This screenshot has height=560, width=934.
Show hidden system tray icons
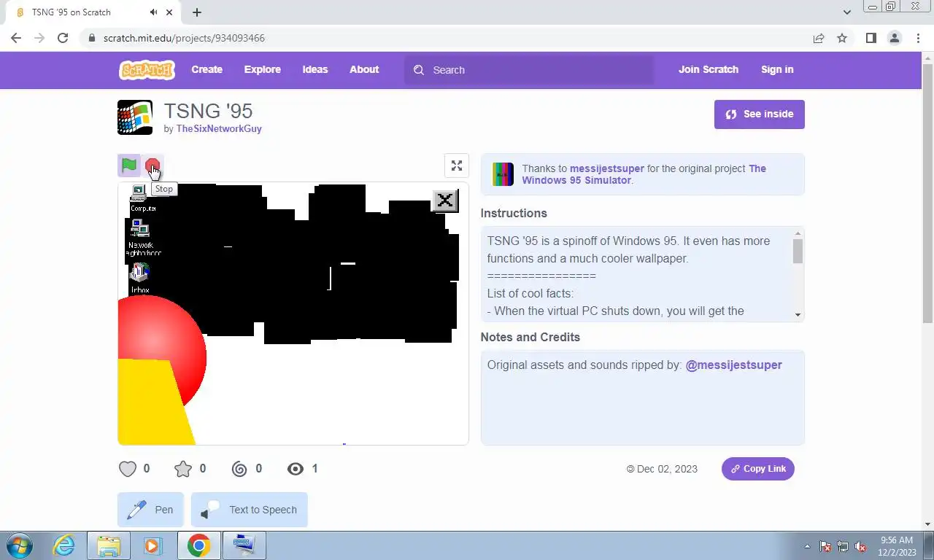pyautogui.click(x=807, y=545)
